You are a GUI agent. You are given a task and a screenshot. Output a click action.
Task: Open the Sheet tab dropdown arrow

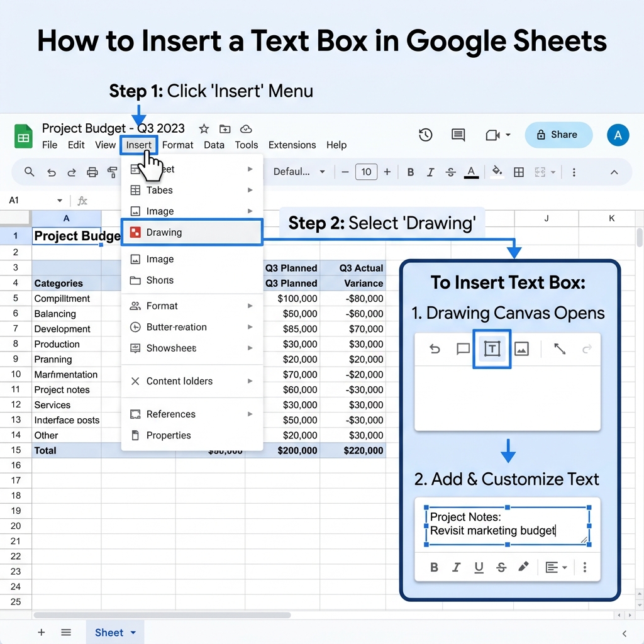[x=133, y=633]
